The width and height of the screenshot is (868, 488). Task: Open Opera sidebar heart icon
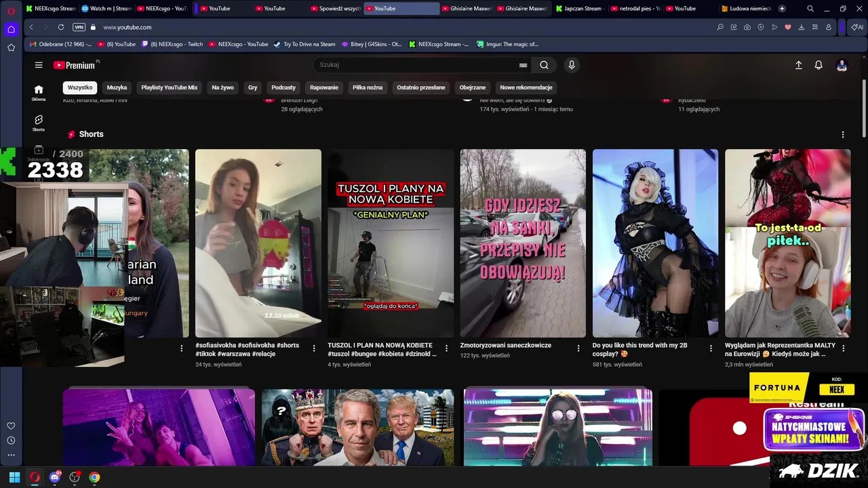11,426
